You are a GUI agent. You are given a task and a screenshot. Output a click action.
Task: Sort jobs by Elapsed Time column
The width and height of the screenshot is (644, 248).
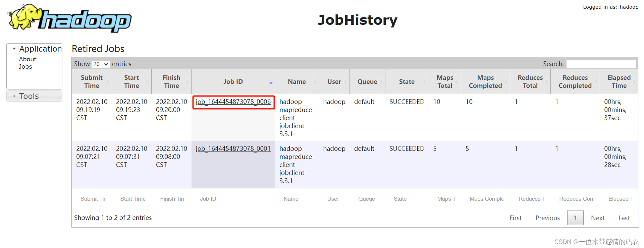(619, 81)
